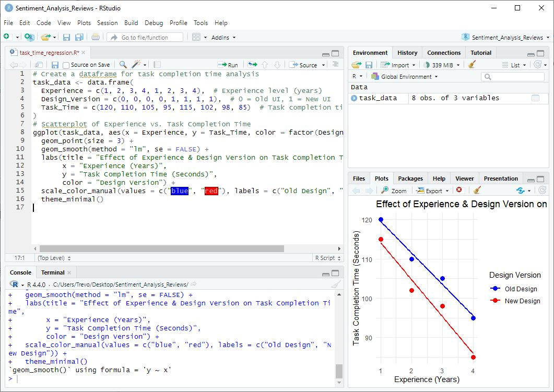This screenshot has width=554, height=392.
Task: Open the 339 MiB memory usage dropdown
Action: (x=442, y=65)
